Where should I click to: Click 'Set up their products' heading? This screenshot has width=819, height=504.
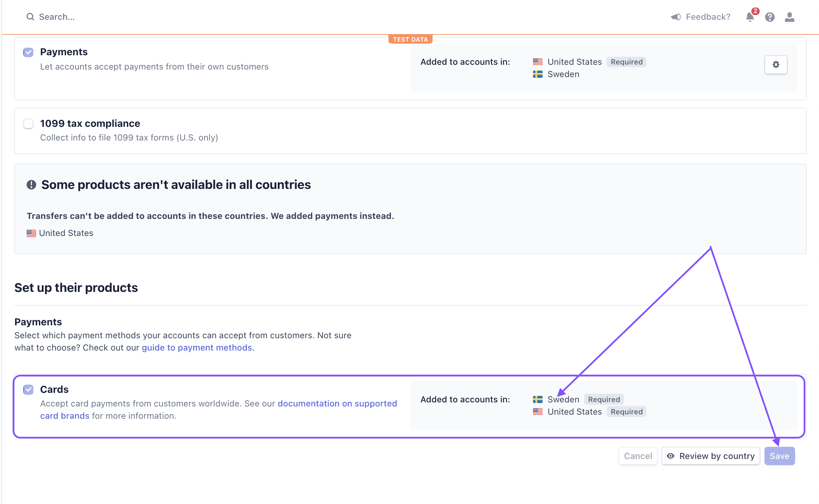tap(76, 287)
